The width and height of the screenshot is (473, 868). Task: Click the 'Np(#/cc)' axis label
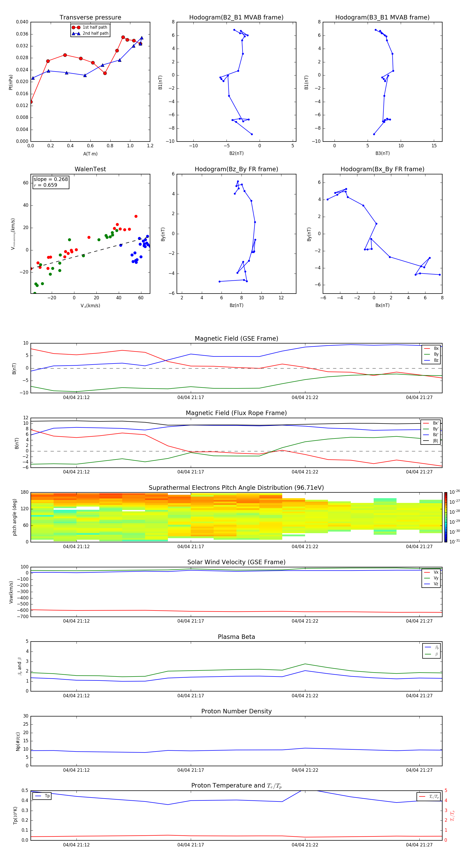(18, 741)
